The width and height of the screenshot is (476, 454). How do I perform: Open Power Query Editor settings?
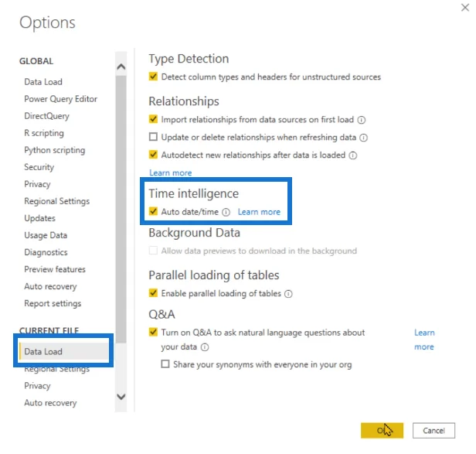61,99
